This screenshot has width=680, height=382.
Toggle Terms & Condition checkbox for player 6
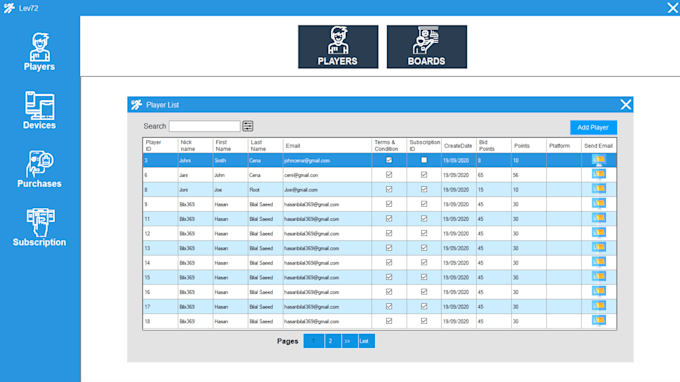(389, 175)
